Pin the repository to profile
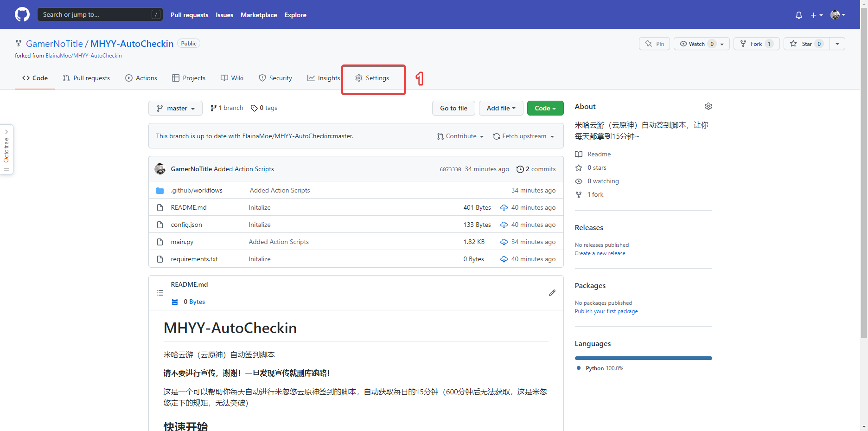 (x=654, y=44)
